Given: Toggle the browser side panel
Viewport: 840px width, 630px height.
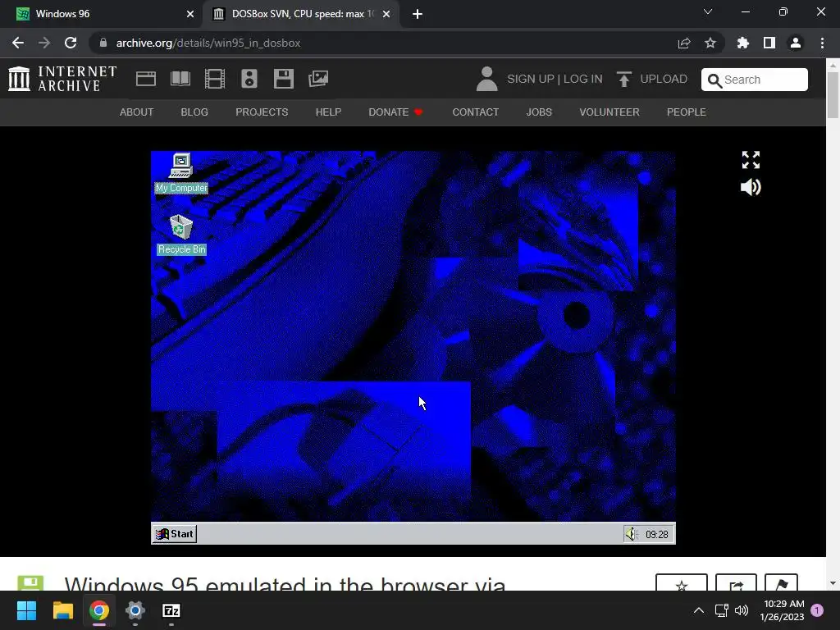Looking at the screenshot, I should 769,43.
